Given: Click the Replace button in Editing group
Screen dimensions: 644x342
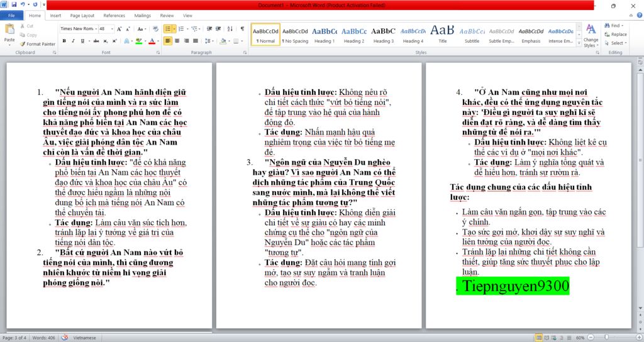Looking at the screenshot, I should (615, 35).
